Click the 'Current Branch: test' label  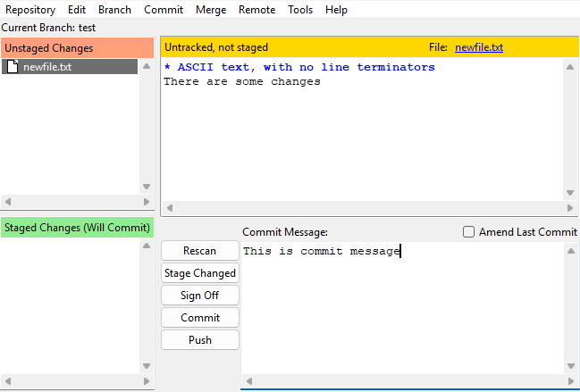48,28
